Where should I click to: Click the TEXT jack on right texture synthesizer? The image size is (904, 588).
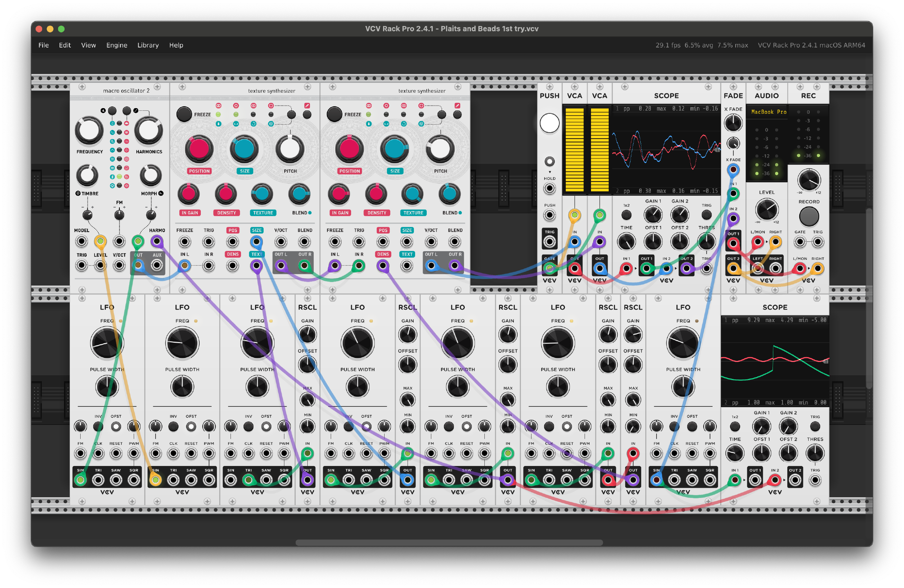tap(407, 266)
